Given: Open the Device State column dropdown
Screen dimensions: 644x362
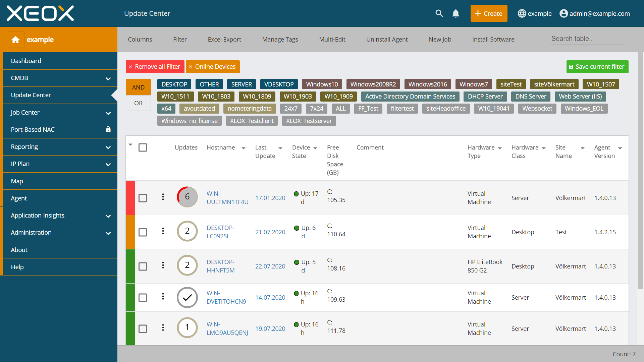Looking at the screenshot, I should point(315,148).
